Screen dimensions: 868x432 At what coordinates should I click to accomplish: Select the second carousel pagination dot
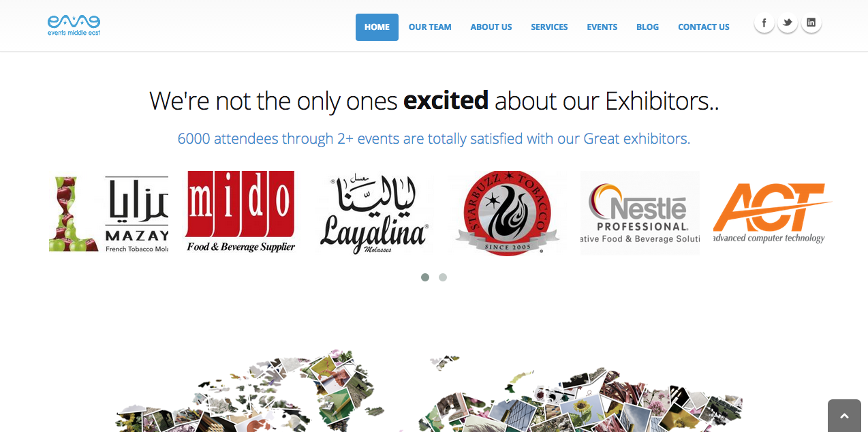pyautogui.click(x=443, y=277)
